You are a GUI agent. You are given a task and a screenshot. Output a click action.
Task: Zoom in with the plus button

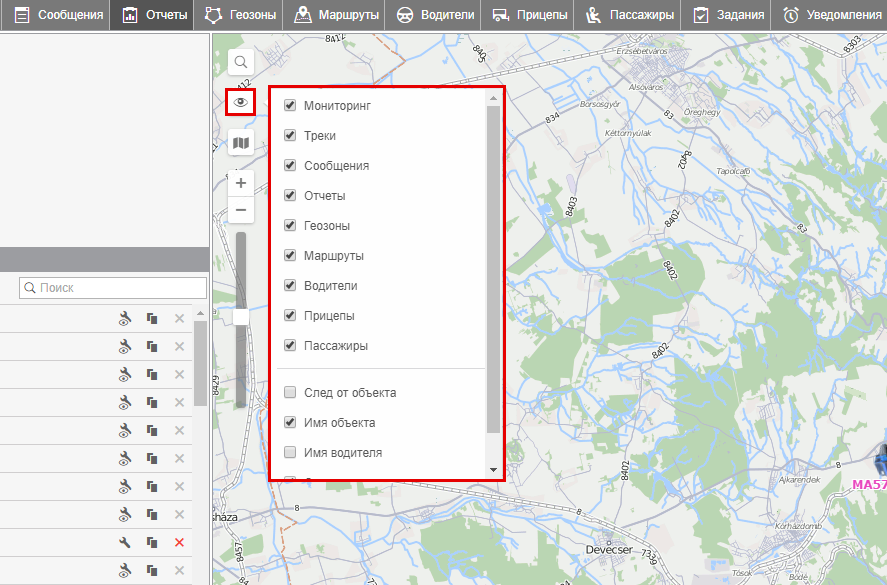pyautogui.click(x=241, y=184)
